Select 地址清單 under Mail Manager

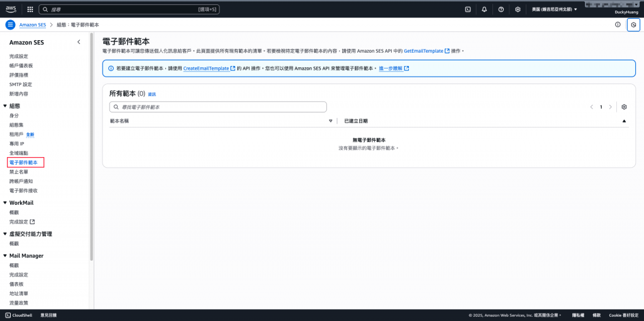(x=19, y=293)
